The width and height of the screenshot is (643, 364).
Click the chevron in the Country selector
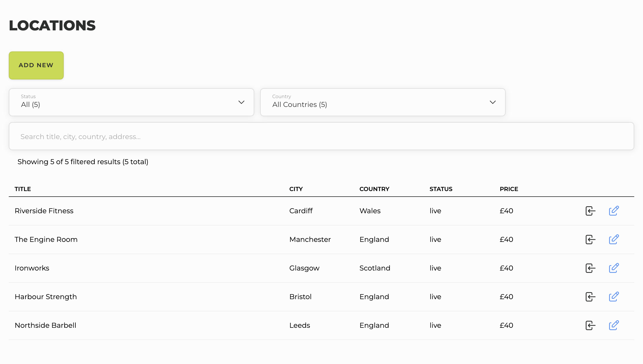(493, 102)
